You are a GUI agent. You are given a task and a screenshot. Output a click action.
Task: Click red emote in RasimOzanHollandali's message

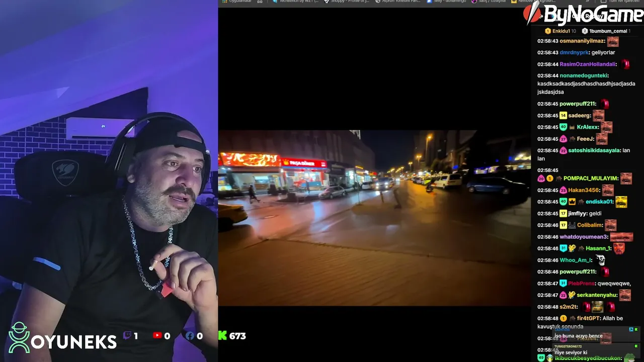(x=625, y=64)
